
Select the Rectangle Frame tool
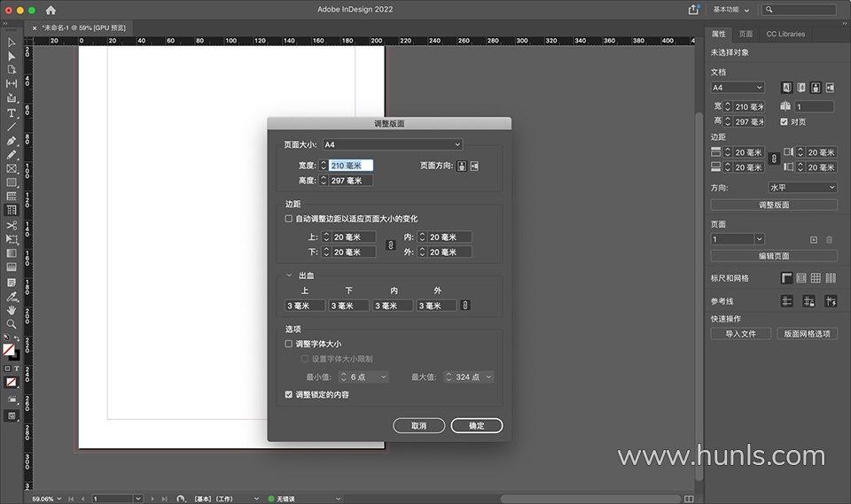(12, 168)
